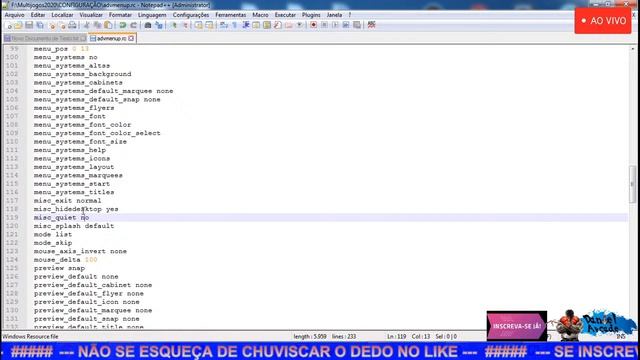Toggle show all characters icon

[234, 25]
